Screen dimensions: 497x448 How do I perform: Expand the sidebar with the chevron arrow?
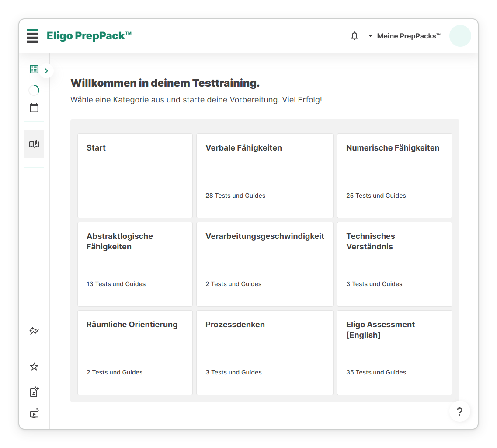pos(47,71)
